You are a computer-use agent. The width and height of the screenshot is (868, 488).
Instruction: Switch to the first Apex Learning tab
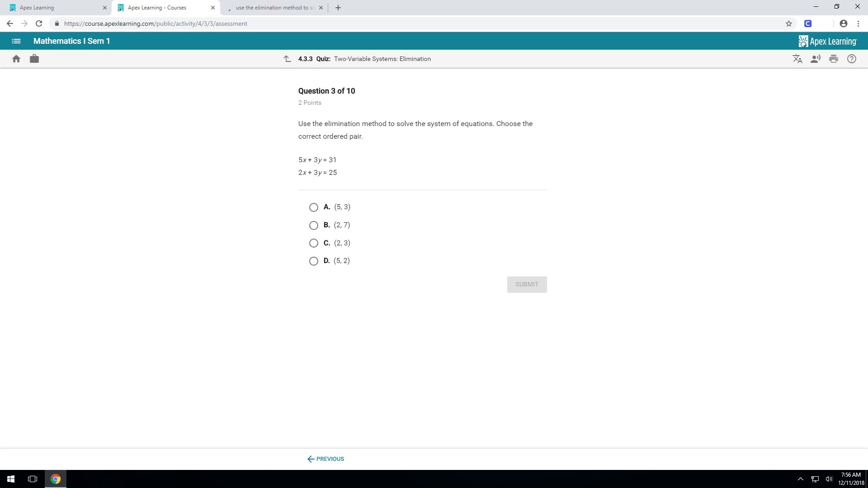(x=54, y=8)
